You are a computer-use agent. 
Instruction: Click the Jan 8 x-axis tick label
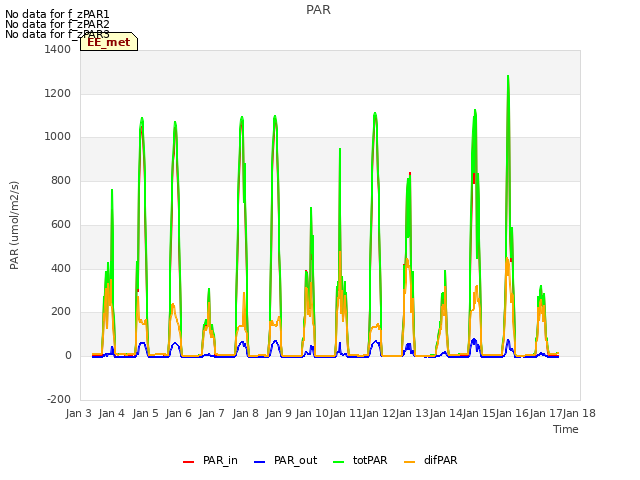point(245,413)
